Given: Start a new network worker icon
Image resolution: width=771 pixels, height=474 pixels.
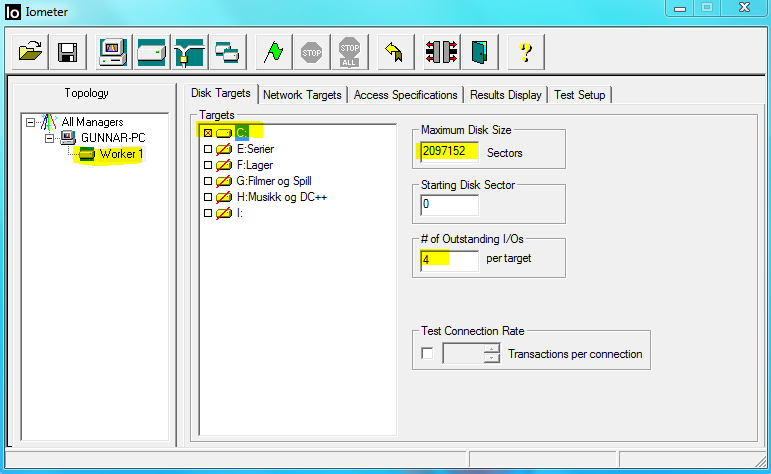Looking at the screenshot, I should [189, 52].
